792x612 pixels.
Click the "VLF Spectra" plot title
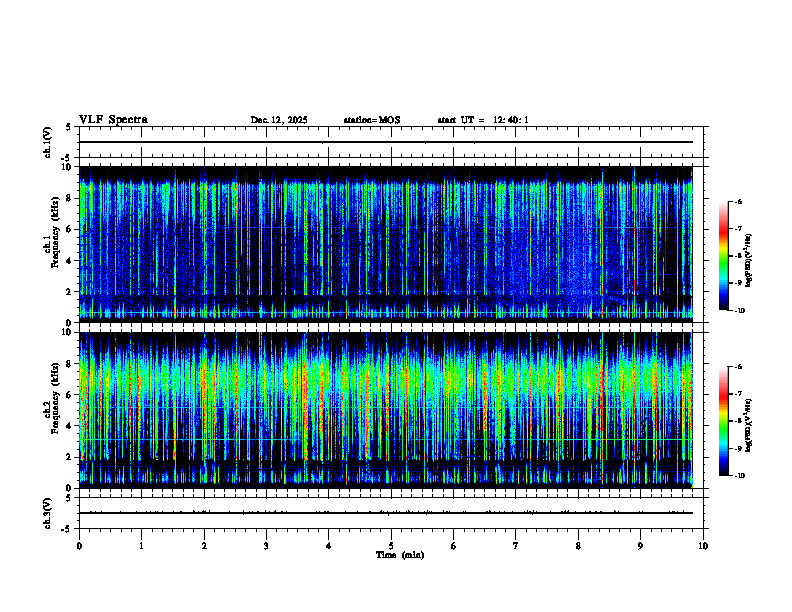click(113, 120)
